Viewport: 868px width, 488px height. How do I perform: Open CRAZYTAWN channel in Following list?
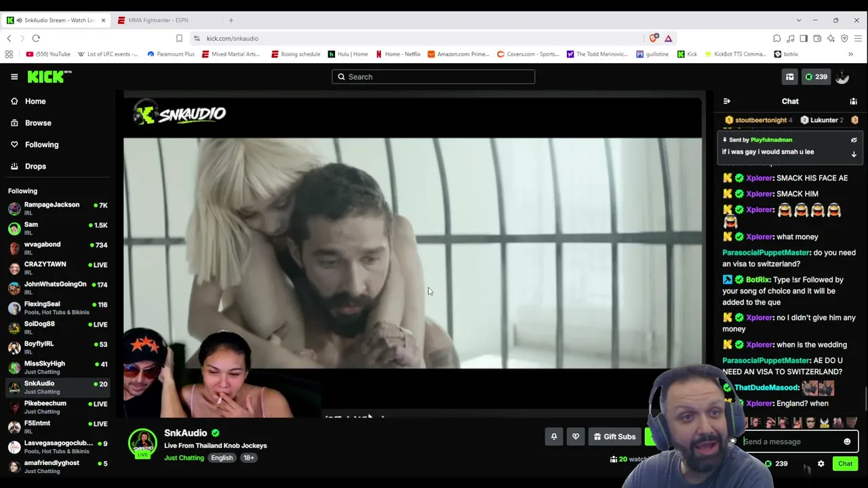point(58,268)
